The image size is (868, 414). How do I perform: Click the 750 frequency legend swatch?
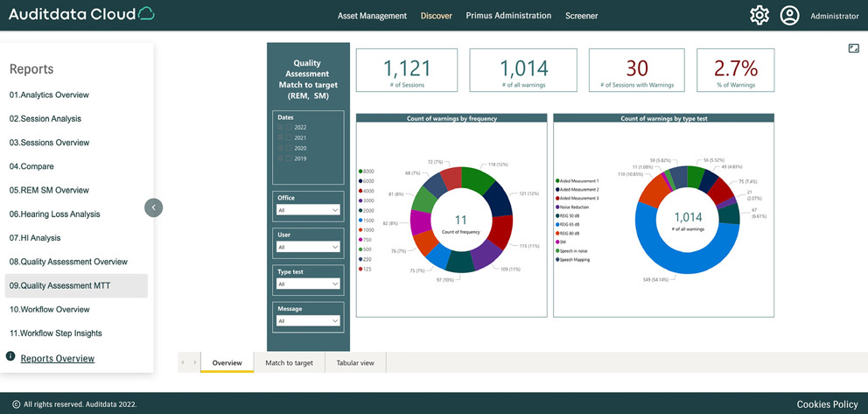[360, 240]
